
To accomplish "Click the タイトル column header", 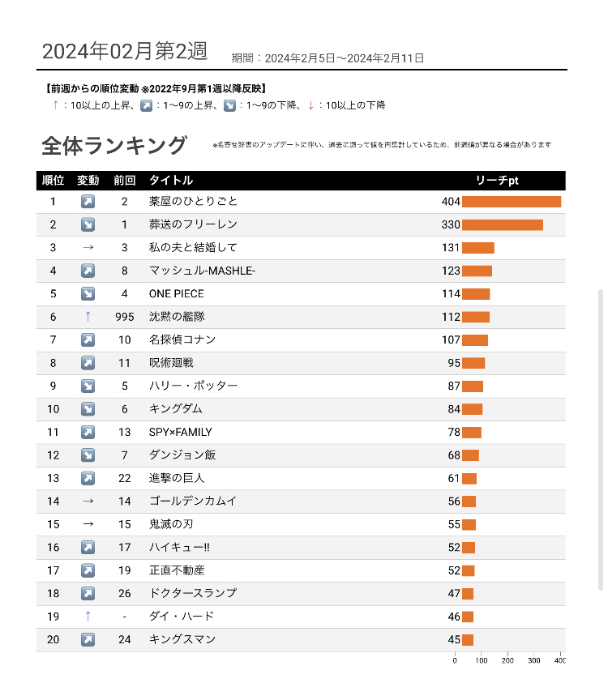I will click(x=171, y=181).
